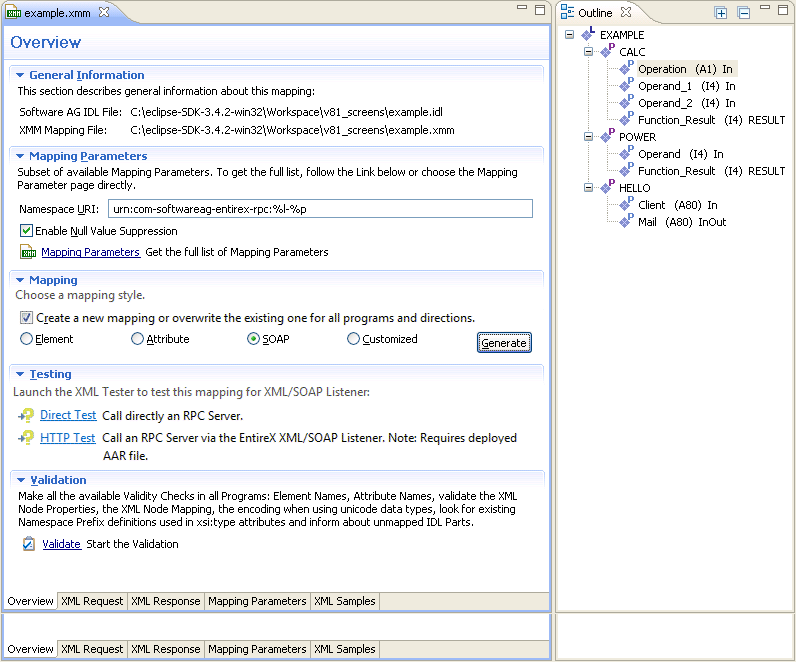This screenshot has height=662, width=796.
Task: Click the Direct Test launcher icon
Action: tap(26, 415)
